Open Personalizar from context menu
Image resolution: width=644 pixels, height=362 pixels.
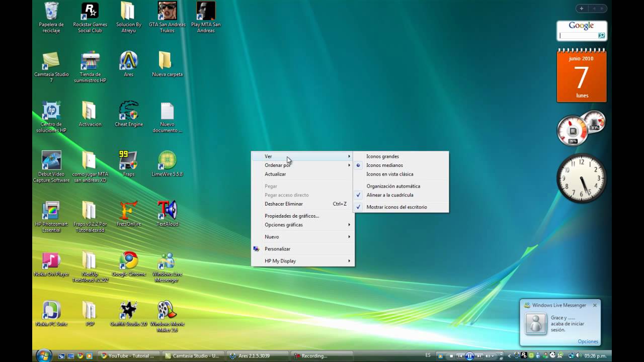(x=303, y=249)
